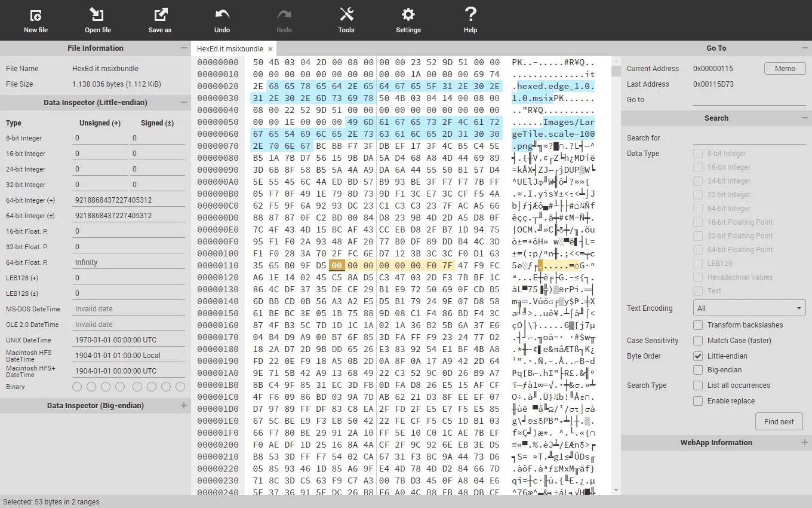
Task: Click the Find next button
Action: (x=779, y=421)
